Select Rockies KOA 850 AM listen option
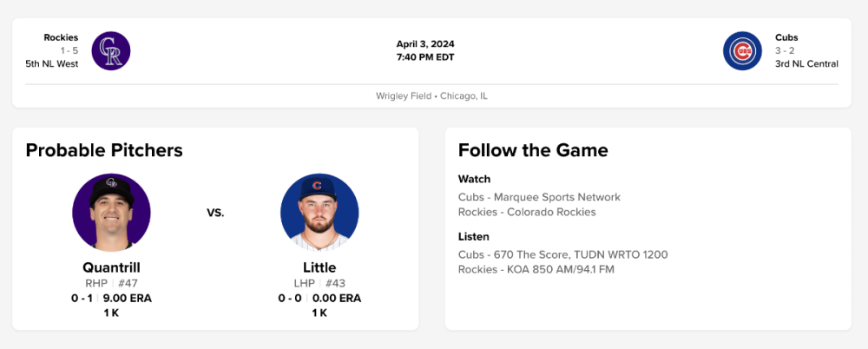Screen dimensions: 868x349 [x=536, y=269]
